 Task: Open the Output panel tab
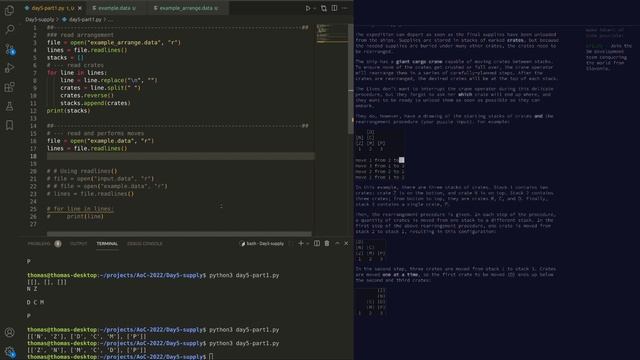78,244
